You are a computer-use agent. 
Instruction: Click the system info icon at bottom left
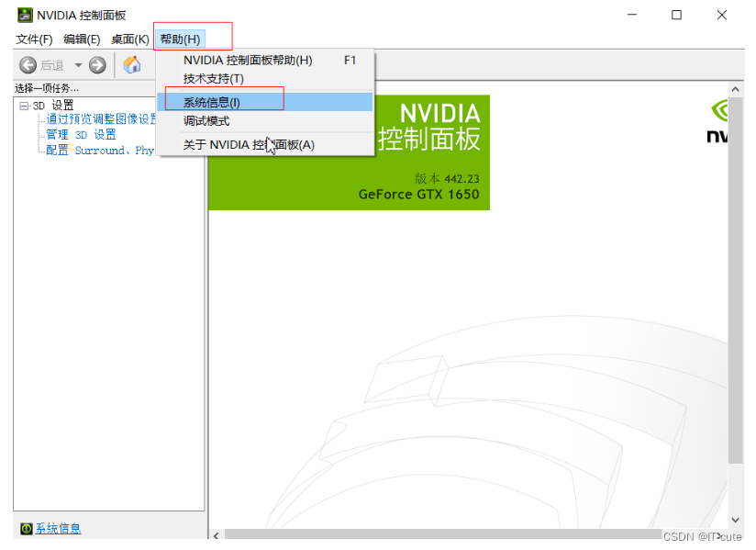coord(27,529)
